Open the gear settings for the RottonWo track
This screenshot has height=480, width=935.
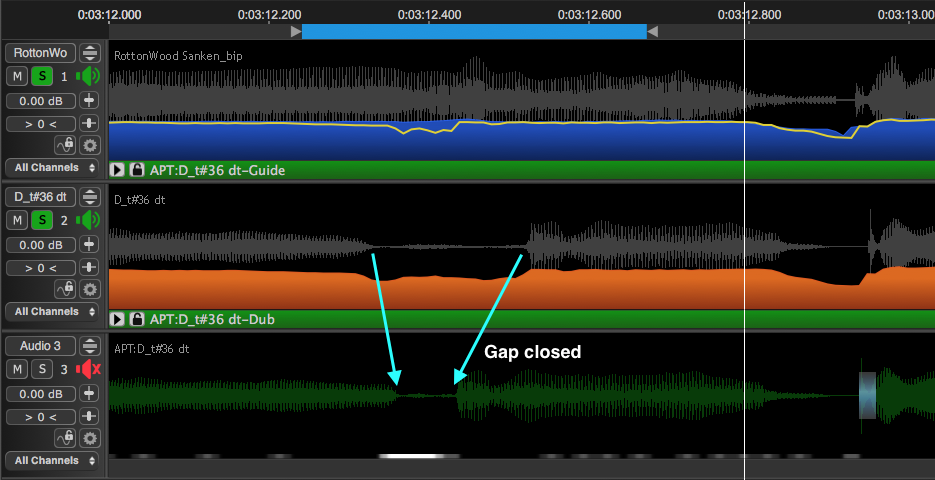click(90, 145)
